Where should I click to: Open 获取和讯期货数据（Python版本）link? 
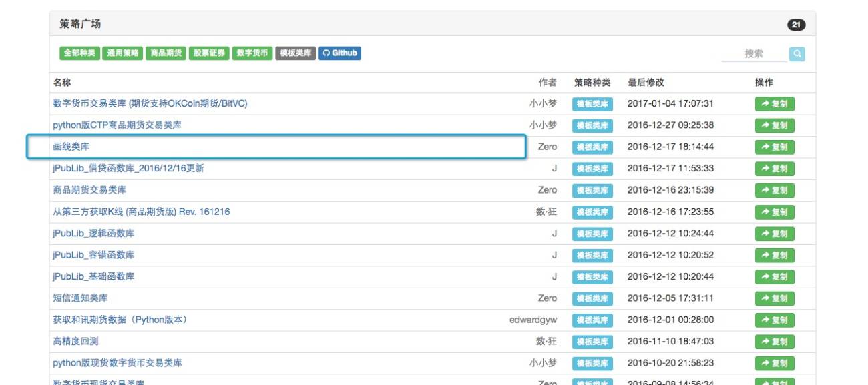pyautogui.click(x=120, y=320)
